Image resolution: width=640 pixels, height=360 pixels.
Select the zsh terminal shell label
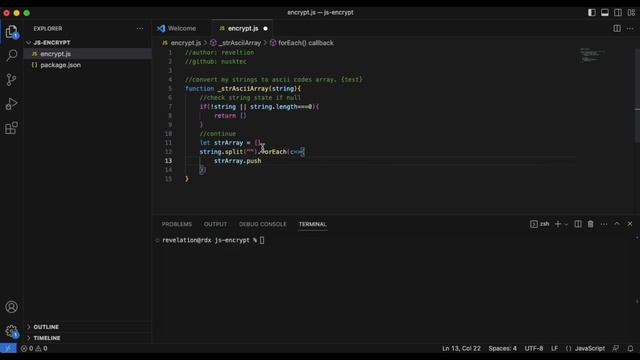pyautogui.click(x=540, y=224)
